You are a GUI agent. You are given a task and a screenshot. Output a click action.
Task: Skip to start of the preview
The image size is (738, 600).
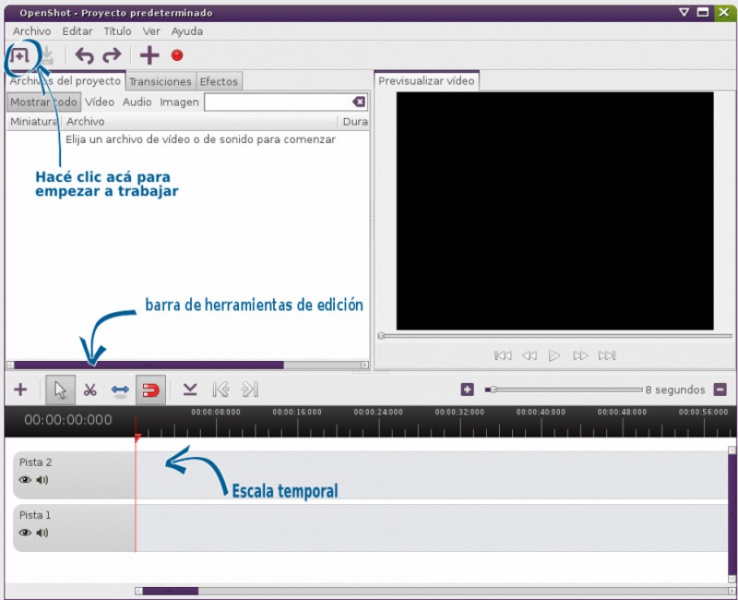coord(503,356)
